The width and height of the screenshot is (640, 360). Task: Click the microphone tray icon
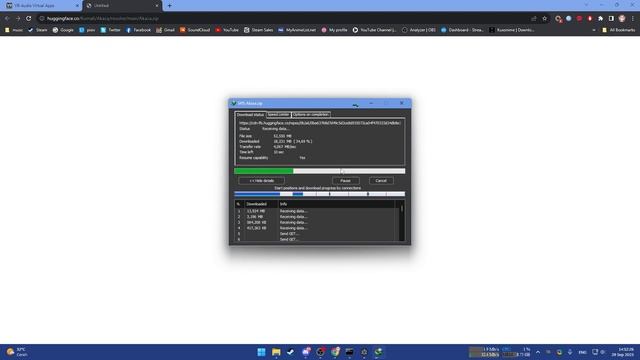[x=570, y=352]
